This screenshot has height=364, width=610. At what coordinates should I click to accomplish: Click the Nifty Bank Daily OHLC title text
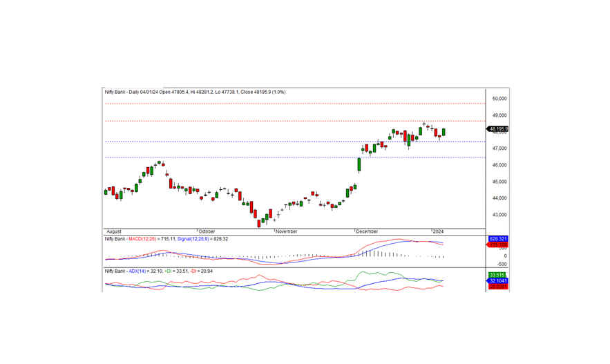(x=195, y=92)
